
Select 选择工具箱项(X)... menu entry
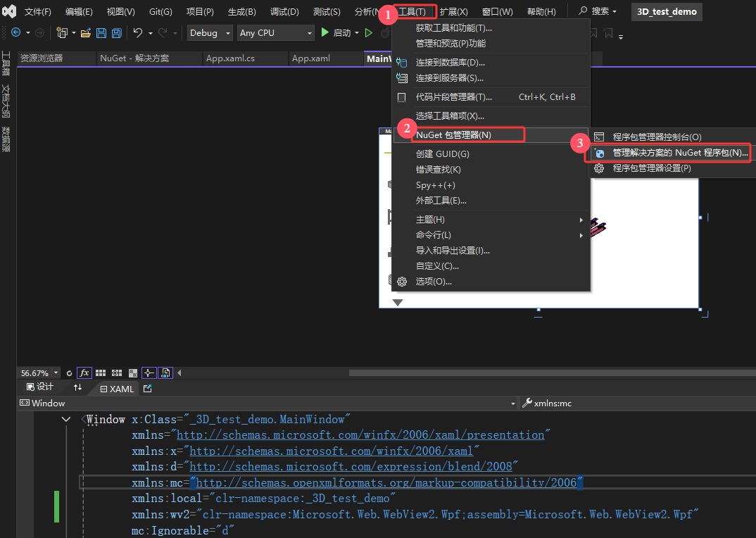point(491,115)
